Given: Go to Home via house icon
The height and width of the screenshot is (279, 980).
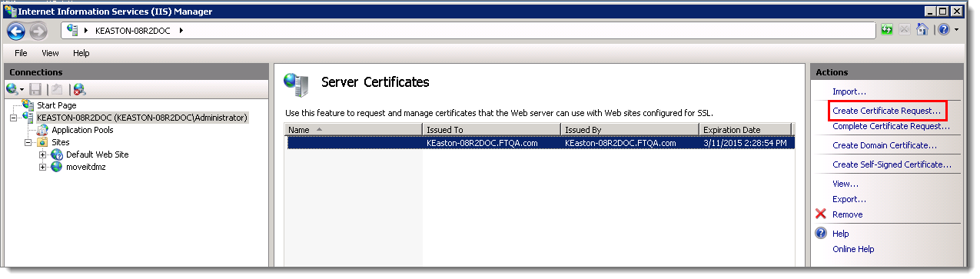Looking at the screenshot, I should click(922, 30).
